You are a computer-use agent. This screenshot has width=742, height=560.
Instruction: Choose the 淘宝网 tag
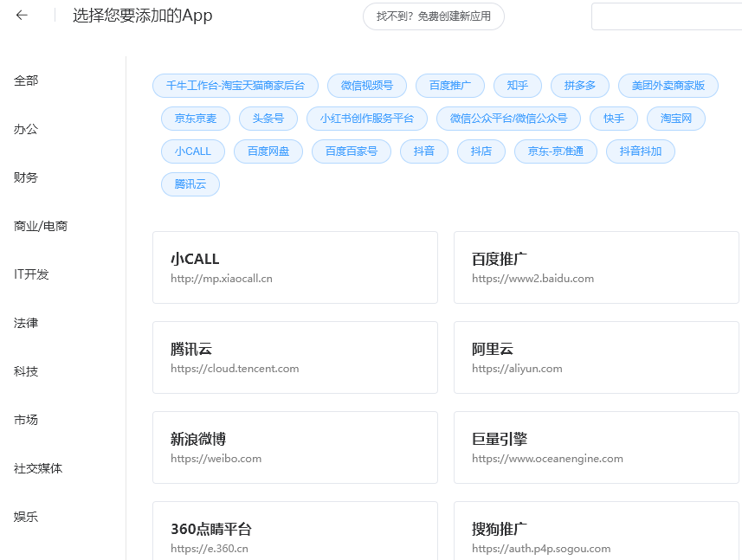(676, 119)
